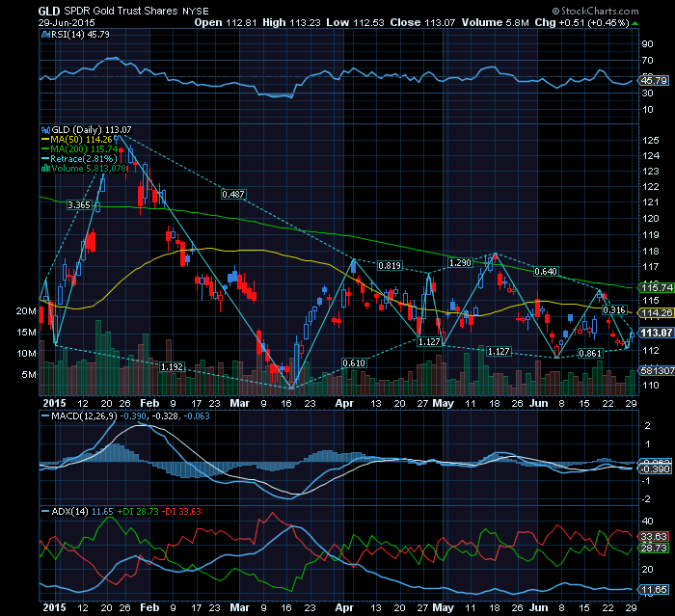Click the 20M volume scale label
The height and width of the screenshot is (616, 675).
26,310
